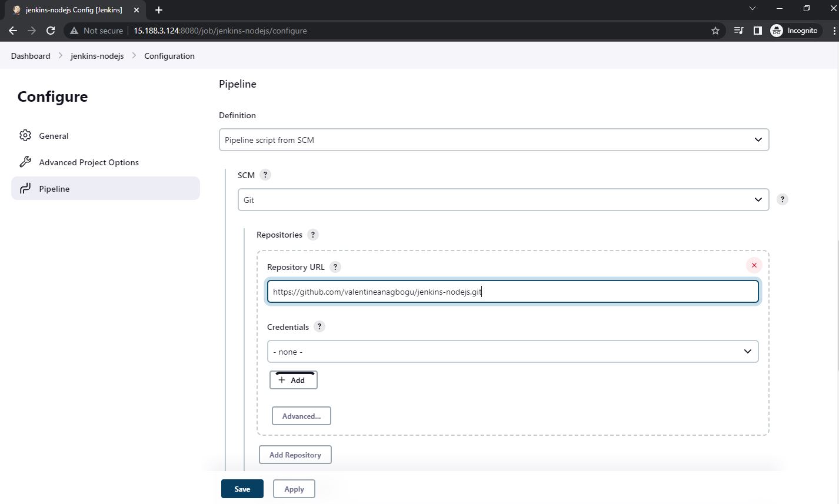The height and width of the screenshot is (504, 839).
Task: Save the pipeline configuration
Action: pyautogui.click(x=242, y=488)
